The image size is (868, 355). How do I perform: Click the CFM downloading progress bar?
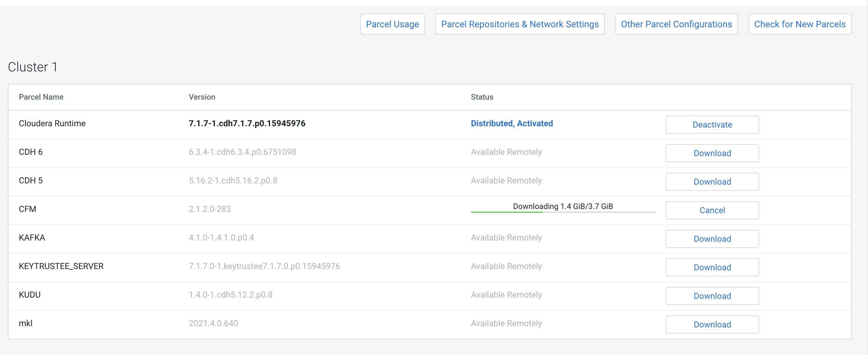pos(563,212)
